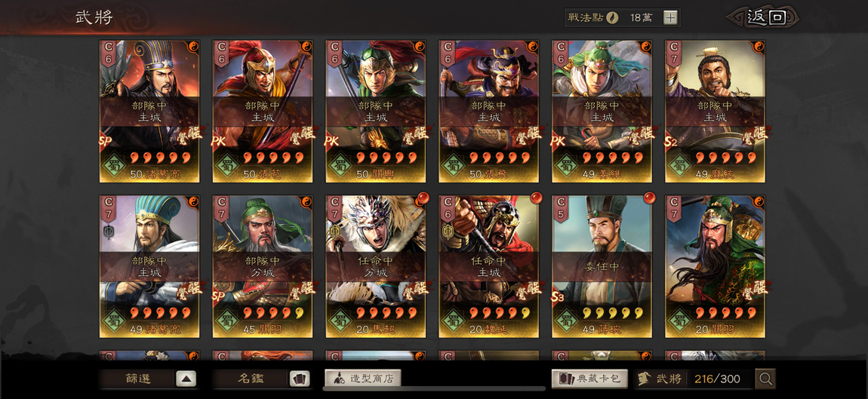Open the 典藏卡包 collection pack
Image resolution: width=868 pixels, height=399 pixels.
pos(589,379)
